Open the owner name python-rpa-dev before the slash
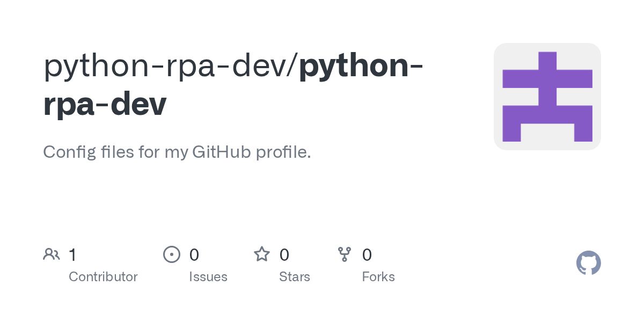644x322 pixels. [167, 65]
